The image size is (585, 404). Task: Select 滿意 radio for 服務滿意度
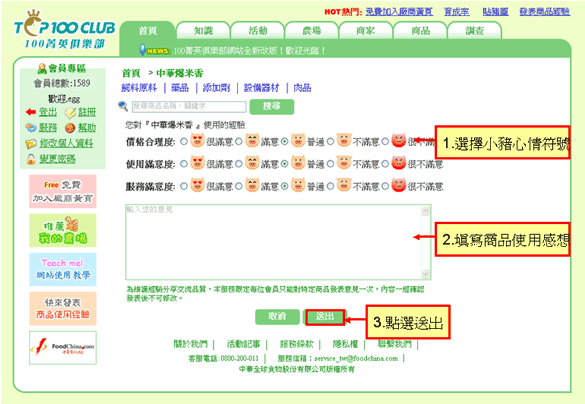pyautogui.click(x=239, y=186)
